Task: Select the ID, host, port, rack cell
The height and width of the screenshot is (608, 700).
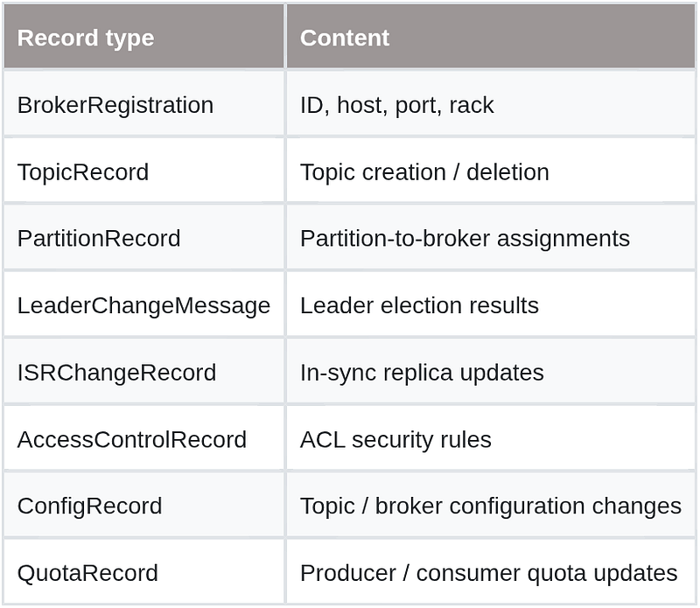Action: pos(491,104)
